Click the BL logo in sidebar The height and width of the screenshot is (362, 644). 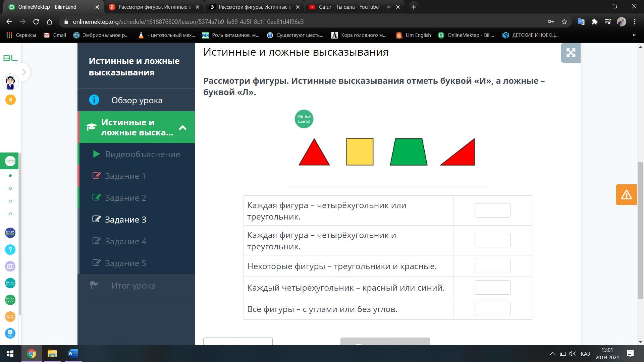[x=10, y=58]
